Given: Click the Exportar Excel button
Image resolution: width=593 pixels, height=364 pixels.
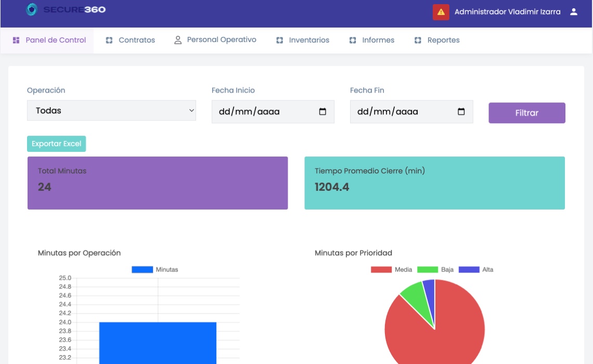Looking at the screenshot, I should 56,144.
